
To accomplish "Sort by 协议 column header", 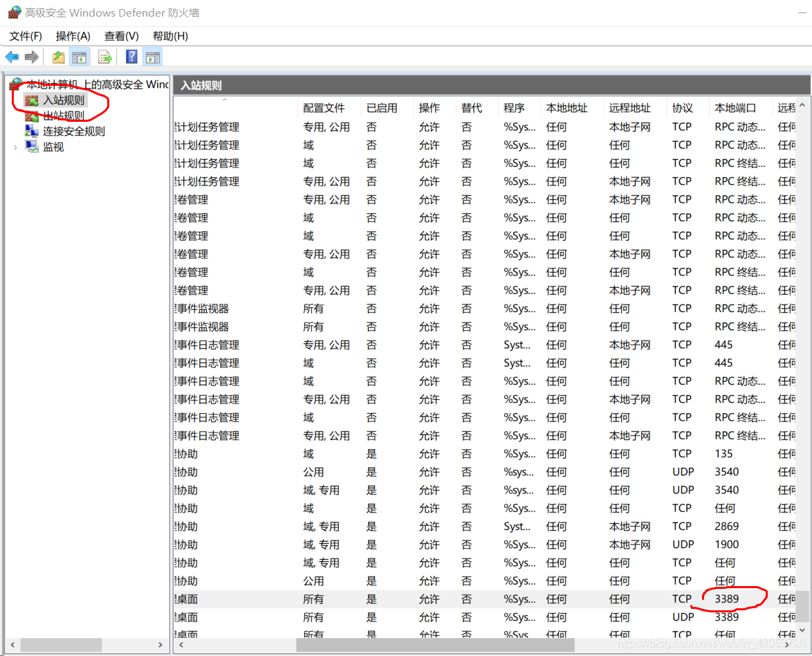I will (689, 108).
